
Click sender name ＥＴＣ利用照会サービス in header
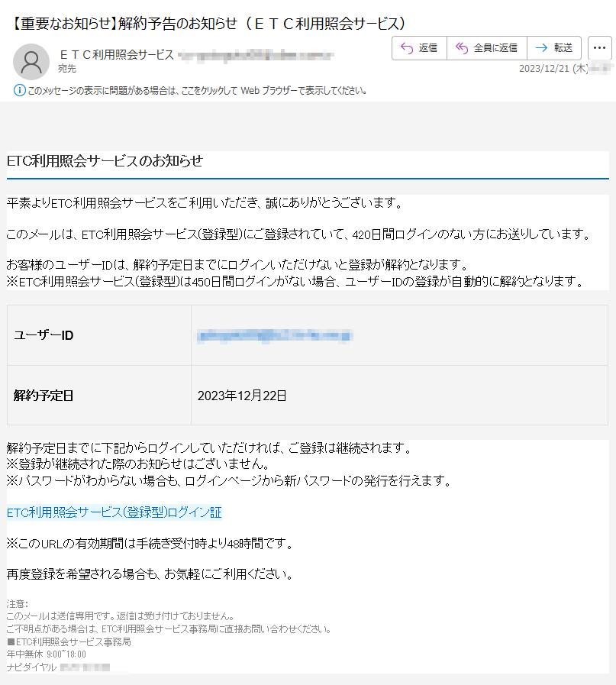pos(116,54)
